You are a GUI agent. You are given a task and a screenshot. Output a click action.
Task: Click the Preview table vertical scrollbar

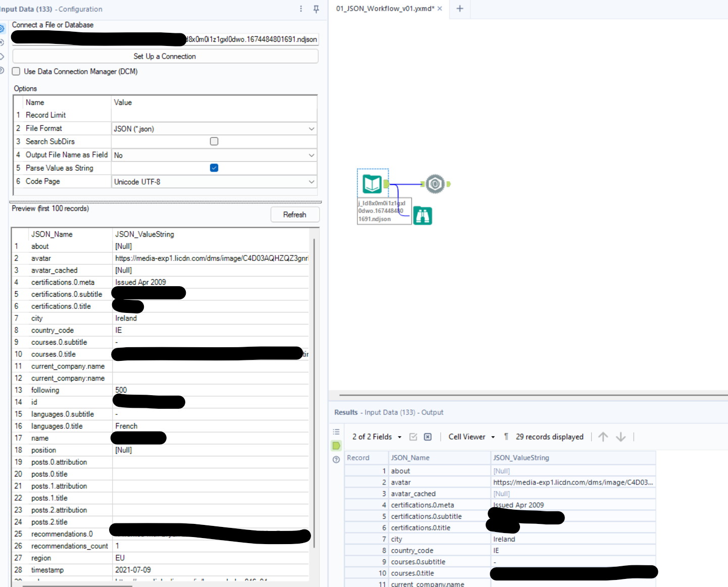[314, 394]
